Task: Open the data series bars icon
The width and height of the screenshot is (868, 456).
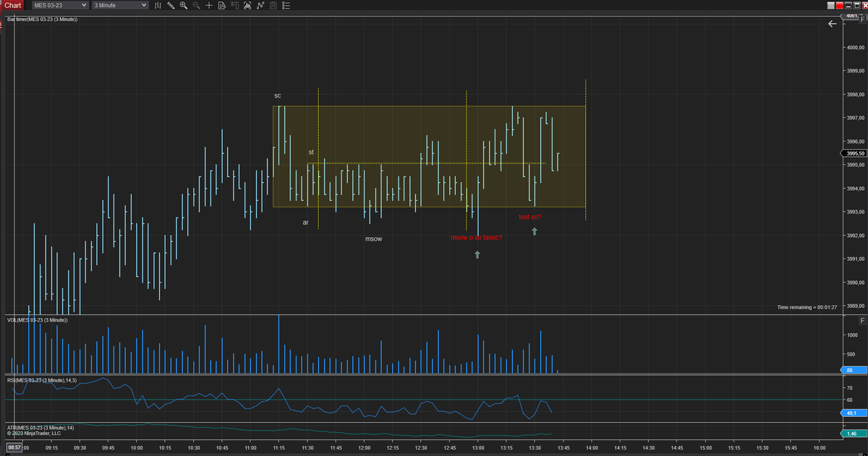Action: (x=247, y=5)
